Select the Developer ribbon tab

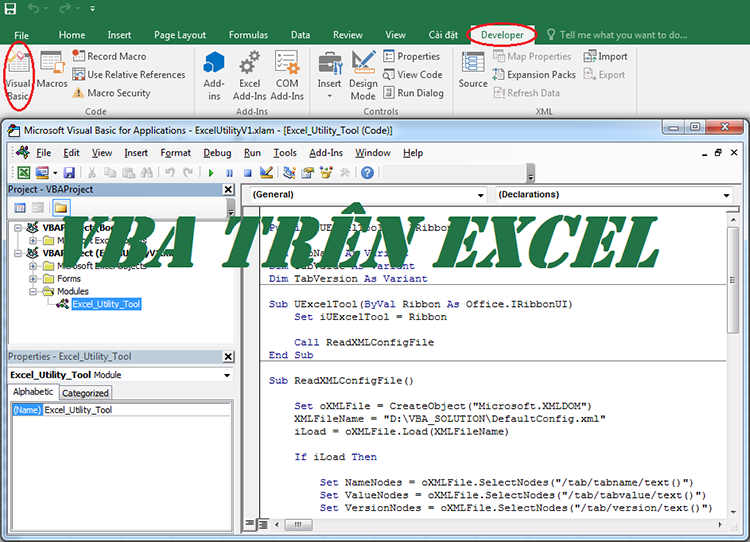pyautogui.click(x=502, y=35)
